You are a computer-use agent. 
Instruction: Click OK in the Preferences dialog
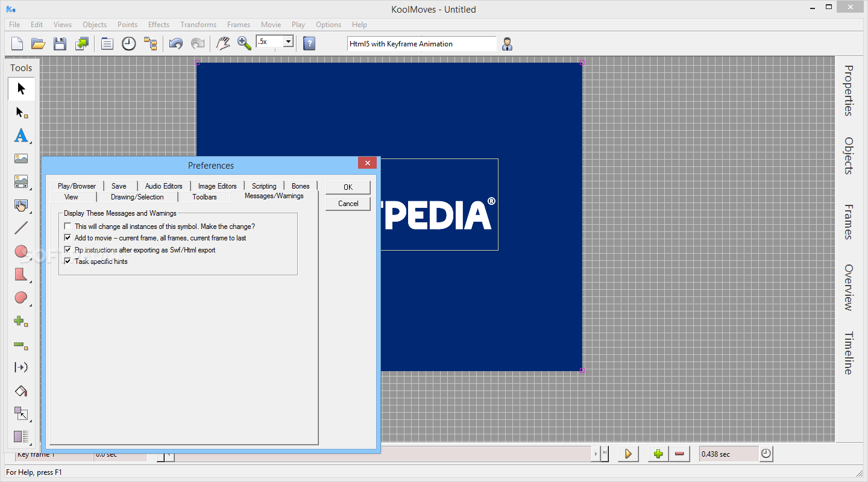tap(348, 187)
